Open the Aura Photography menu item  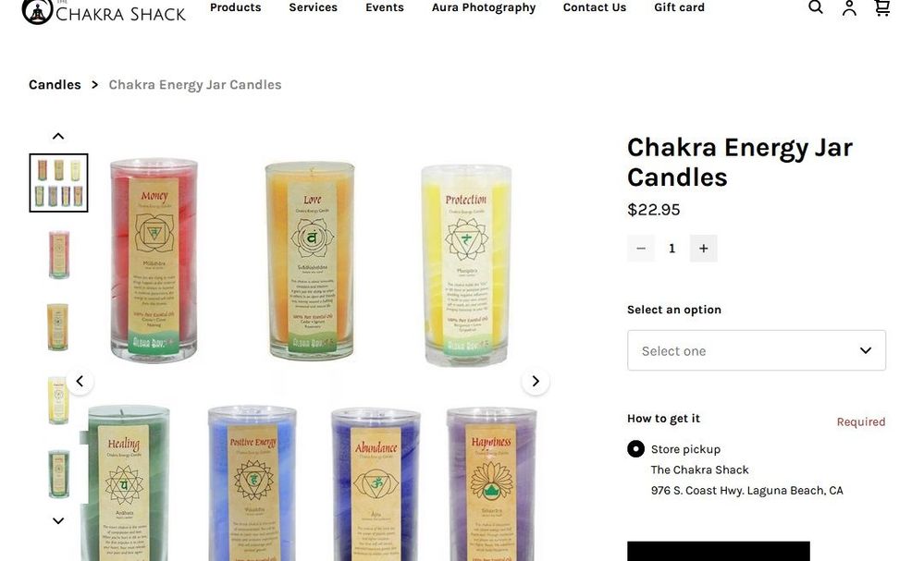[483, 7]
